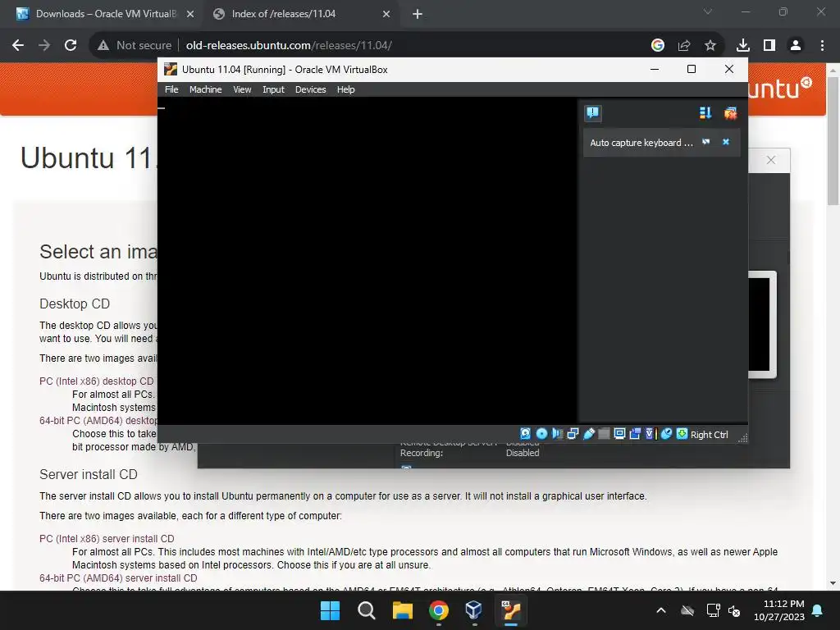This screenshot has width=840, height=630.
Task: Bookmark this page with the star icon
Action: [710, 45]
